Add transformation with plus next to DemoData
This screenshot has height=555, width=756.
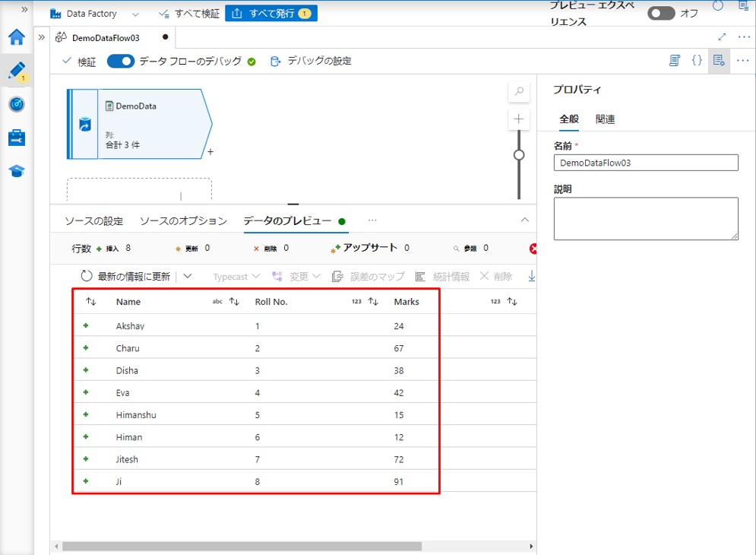click(210, 152)
